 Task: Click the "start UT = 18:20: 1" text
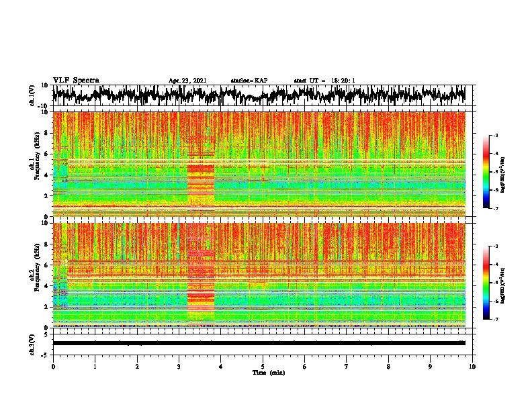click(324, 81)
